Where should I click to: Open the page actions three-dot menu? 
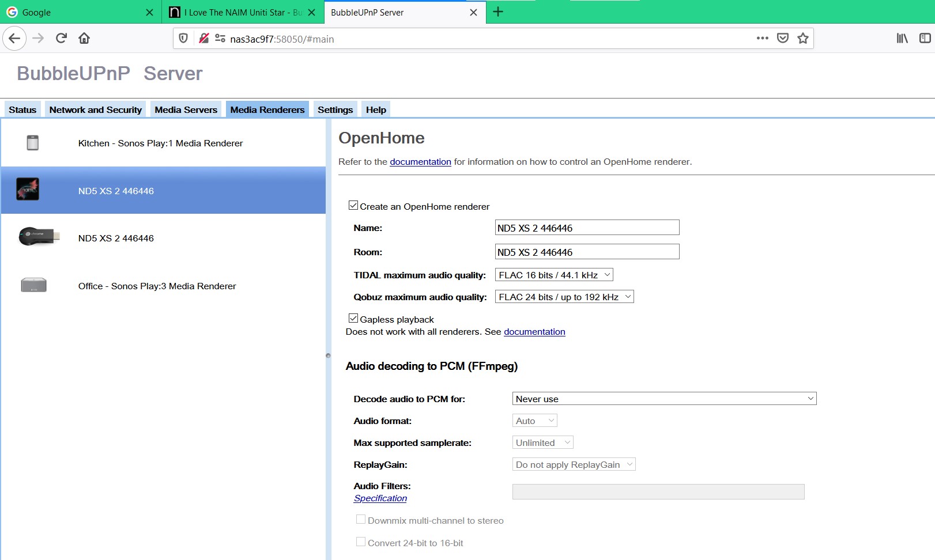(x=762, y=39)
